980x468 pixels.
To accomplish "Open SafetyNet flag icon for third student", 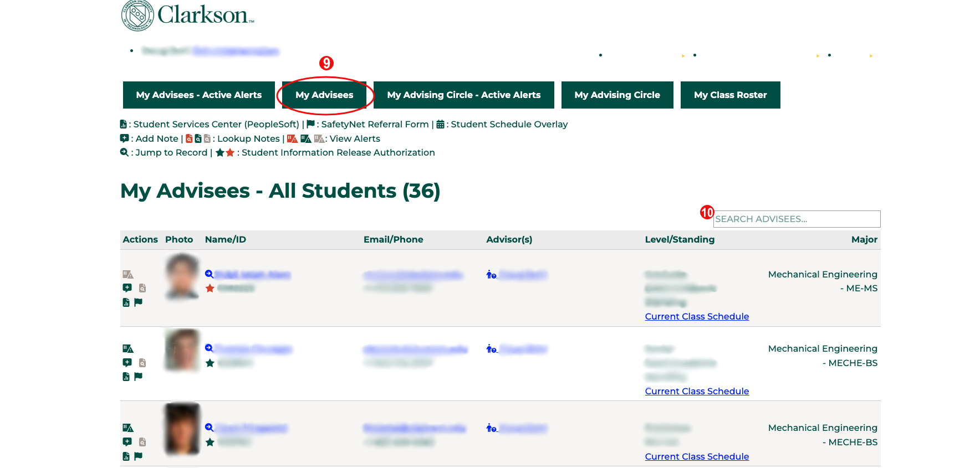I will [139, 456].
